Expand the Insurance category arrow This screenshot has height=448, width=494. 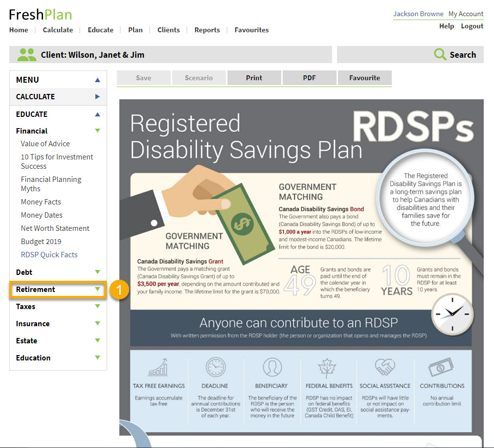[97, 323]
